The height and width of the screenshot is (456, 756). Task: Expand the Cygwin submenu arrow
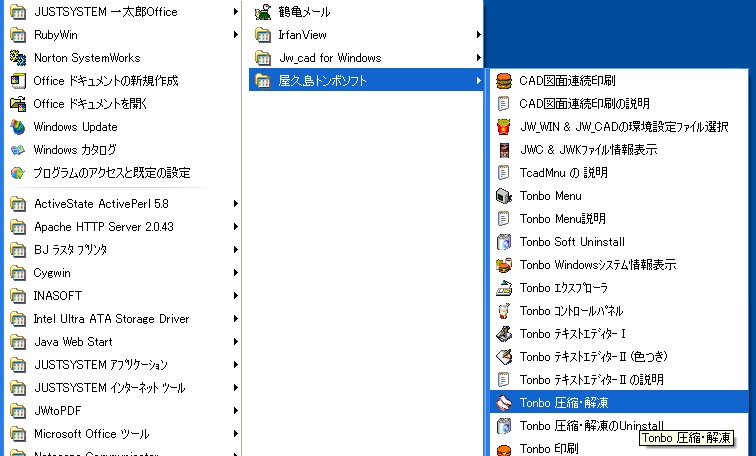pos(235,272)
